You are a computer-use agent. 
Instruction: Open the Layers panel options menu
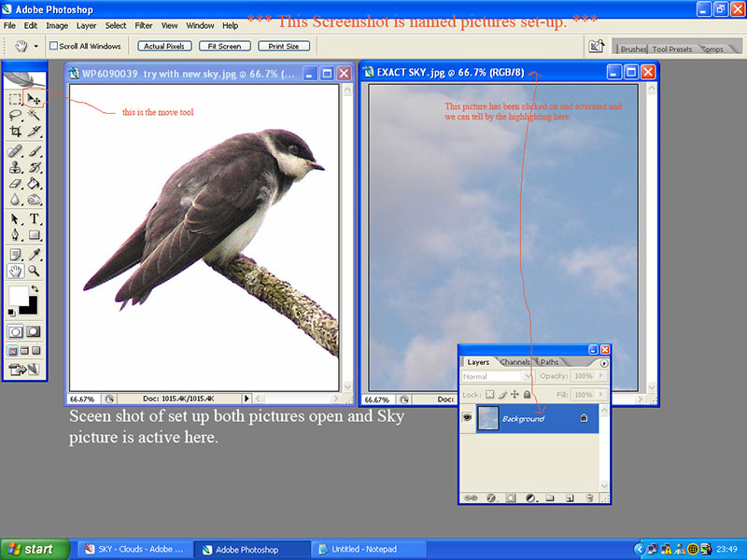(x=604, y=363)
